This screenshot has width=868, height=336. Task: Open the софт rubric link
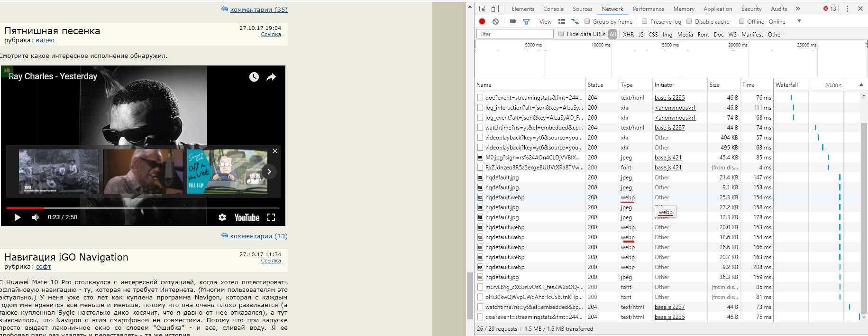(x=43, y=267)
